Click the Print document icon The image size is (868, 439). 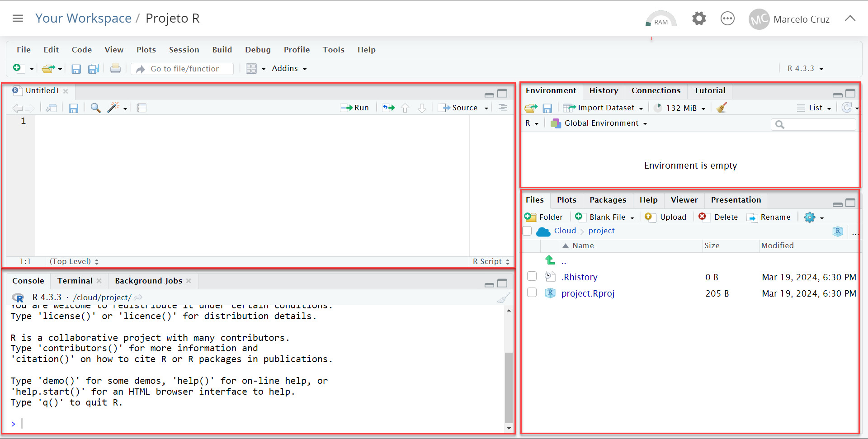[115, 68]
